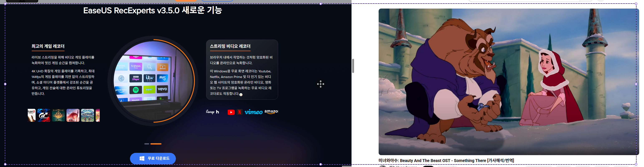The height and width of the screenshot is (167, 644).
Task: Click the bottom-middle selection edge handle
Action: 320,164
